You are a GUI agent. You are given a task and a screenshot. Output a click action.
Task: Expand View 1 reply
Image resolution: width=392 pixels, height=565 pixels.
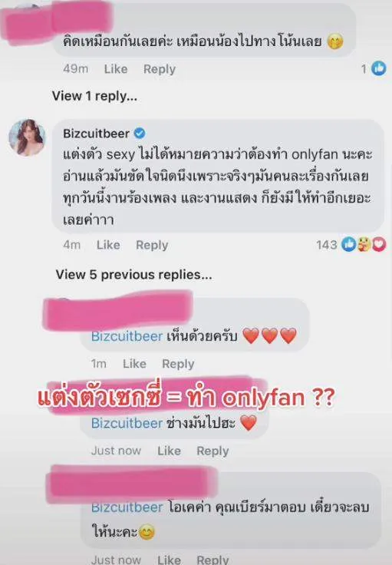tap(94, 96)
